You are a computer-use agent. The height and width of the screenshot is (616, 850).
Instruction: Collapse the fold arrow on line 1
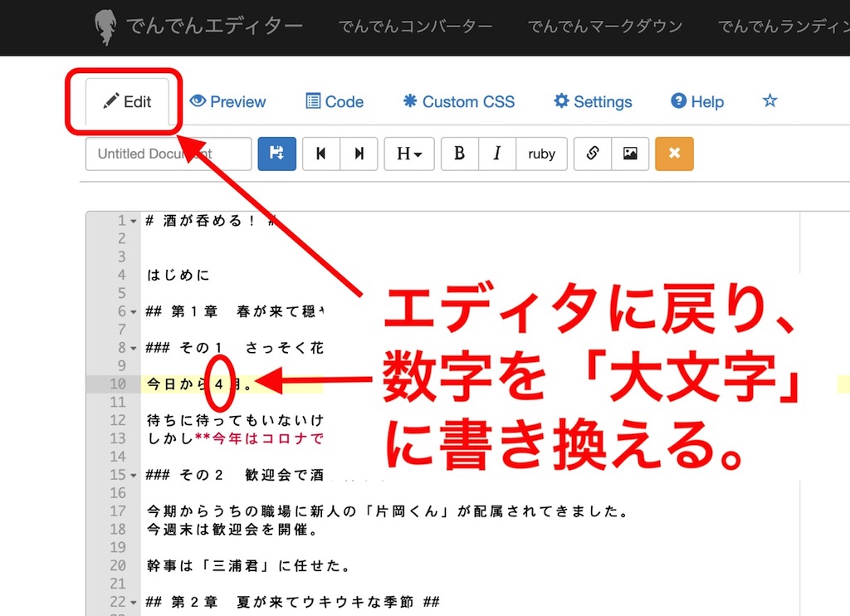(134, 221)
